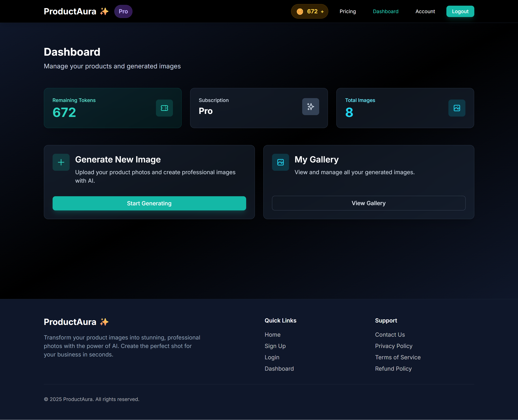Go to Account in the top navigation

(425, 11)
